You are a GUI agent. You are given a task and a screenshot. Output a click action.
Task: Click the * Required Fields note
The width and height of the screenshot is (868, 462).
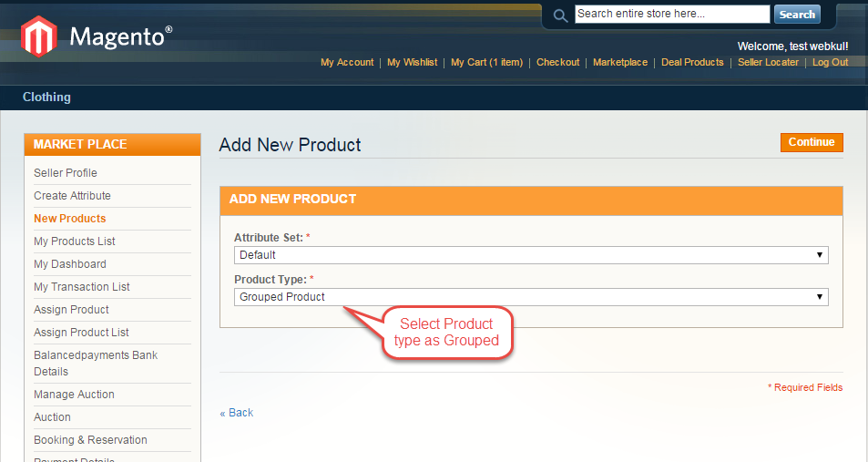[x=805, y=387]
